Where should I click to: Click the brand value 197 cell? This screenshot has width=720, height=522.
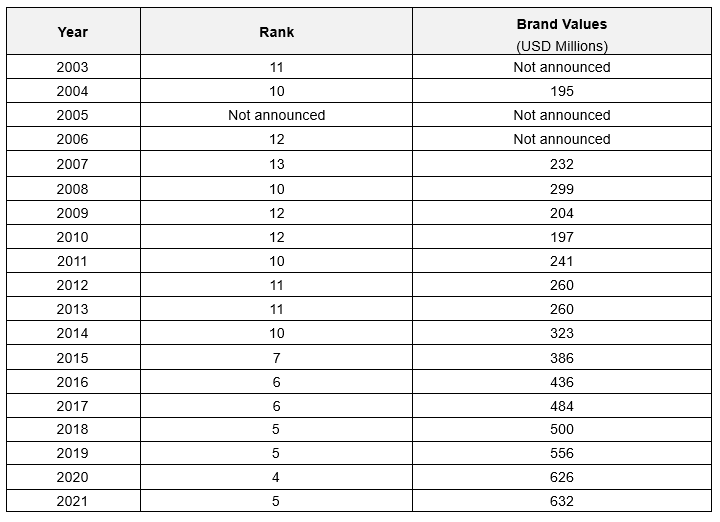click(x=562, y=237)
